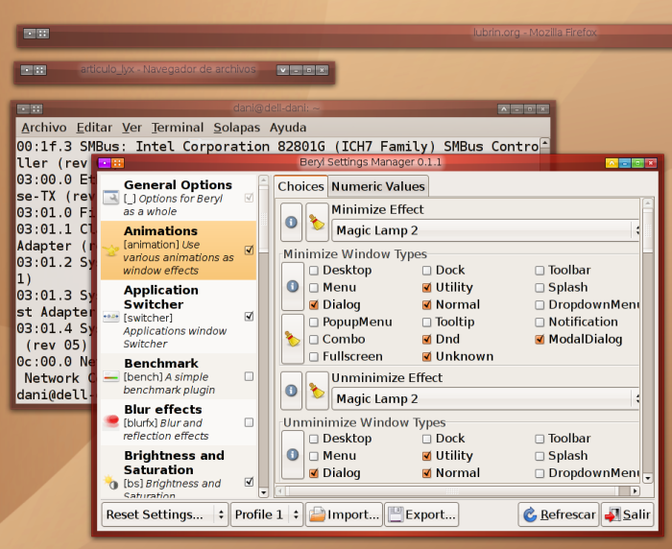
Task: Open the Minimize Effect Magic Lamp dropdown
Action: click(486, 230)
